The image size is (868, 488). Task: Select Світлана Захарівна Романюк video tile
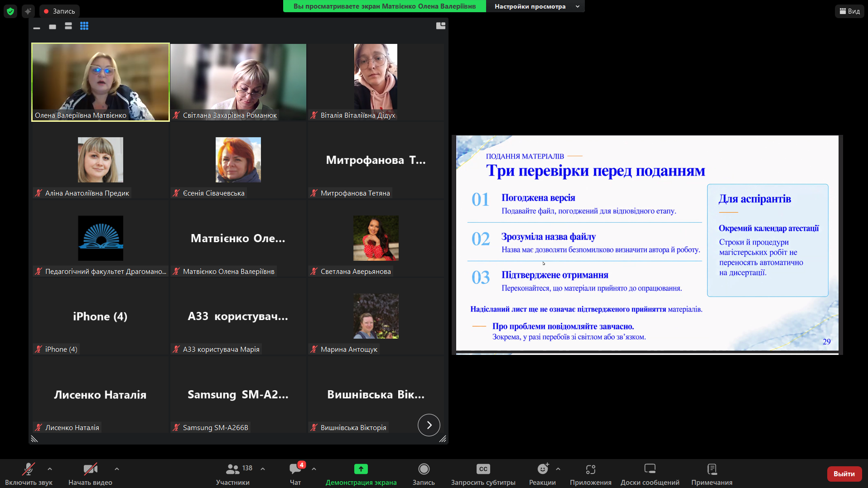point(238,82)
